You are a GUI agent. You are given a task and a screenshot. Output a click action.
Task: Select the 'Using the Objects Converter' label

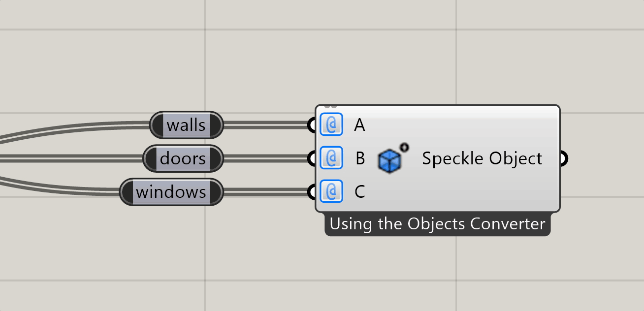pyautogui.click(x=437, y=224)
